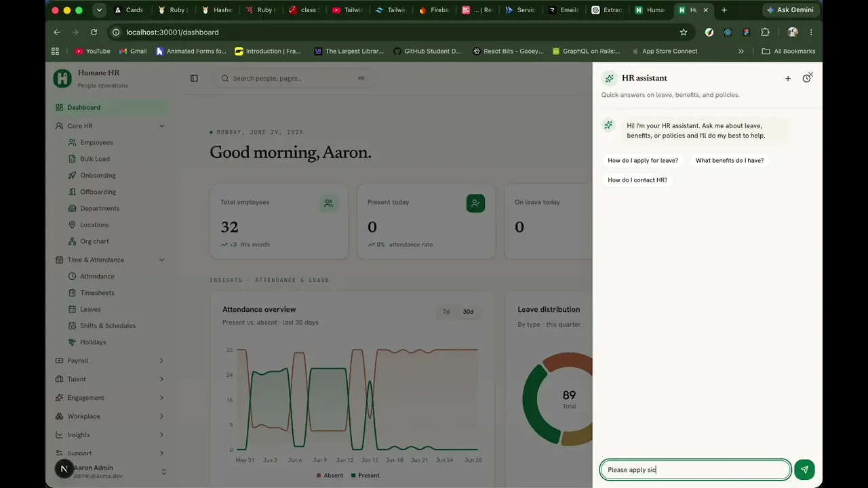Start a new chat with plus icon
Screen dimensions: 868x488
pos(788,79)
